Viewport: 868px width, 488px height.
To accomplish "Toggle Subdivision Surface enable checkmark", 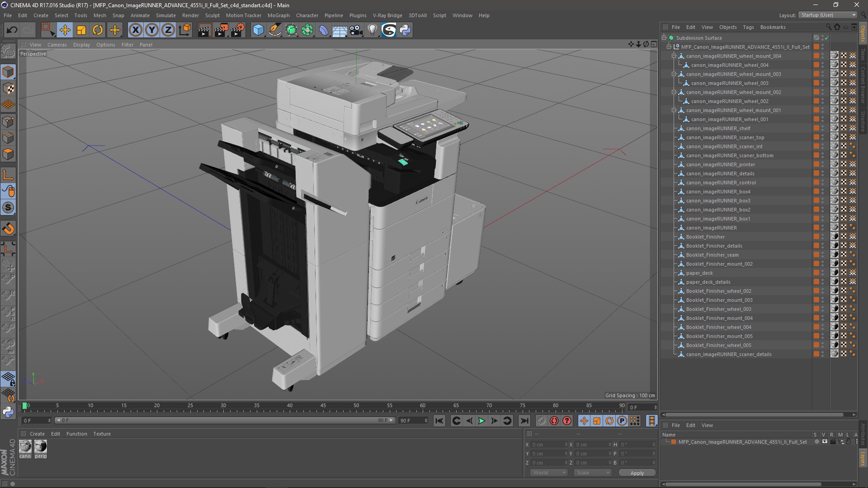I will [826, 38].
